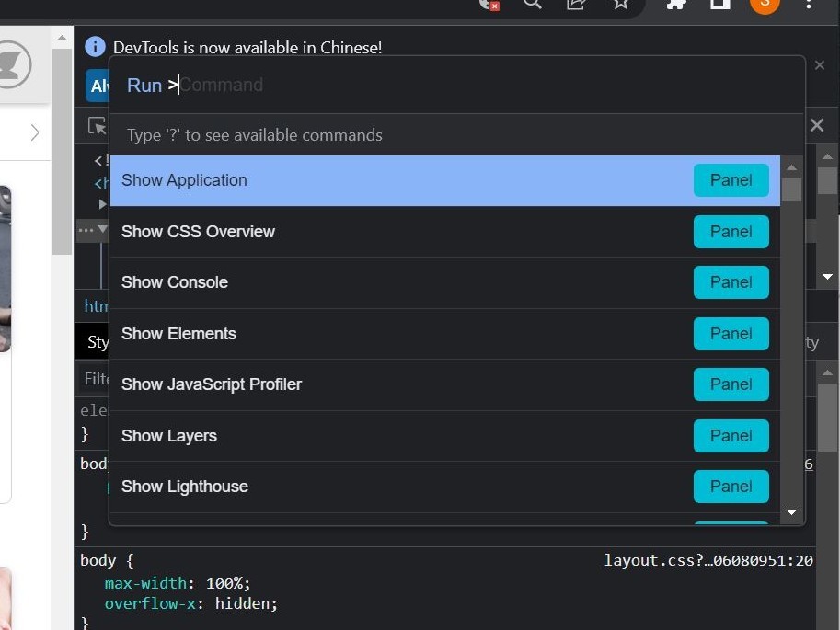Image resolution: width=840 pixels, height=630 pixels.
Task: Open the Chrome extensions puzzle icon
Action: (675, 6)
